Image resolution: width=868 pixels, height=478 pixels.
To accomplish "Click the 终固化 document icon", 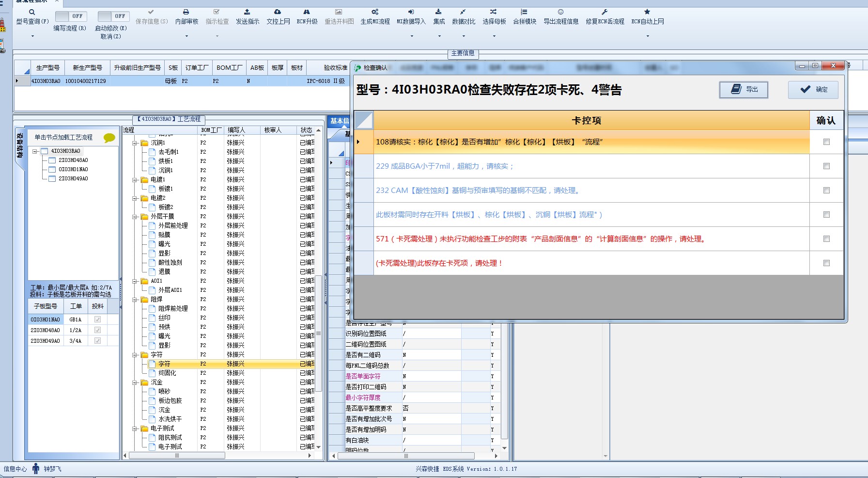I will tap(152, 373).
